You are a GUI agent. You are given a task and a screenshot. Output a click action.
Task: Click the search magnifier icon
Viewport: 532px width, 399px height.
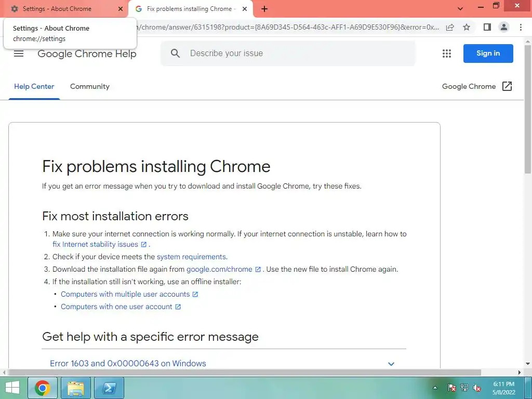(175, 54)
